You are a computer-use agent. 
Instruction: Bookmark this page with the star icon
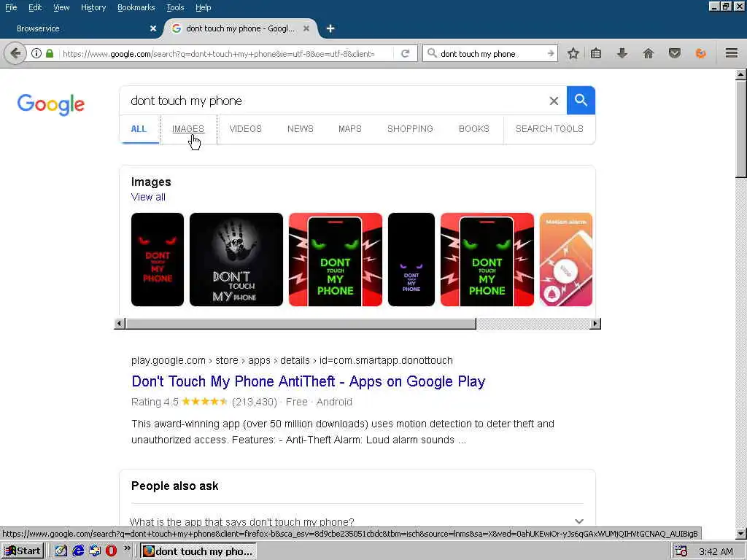coord(573,53)
